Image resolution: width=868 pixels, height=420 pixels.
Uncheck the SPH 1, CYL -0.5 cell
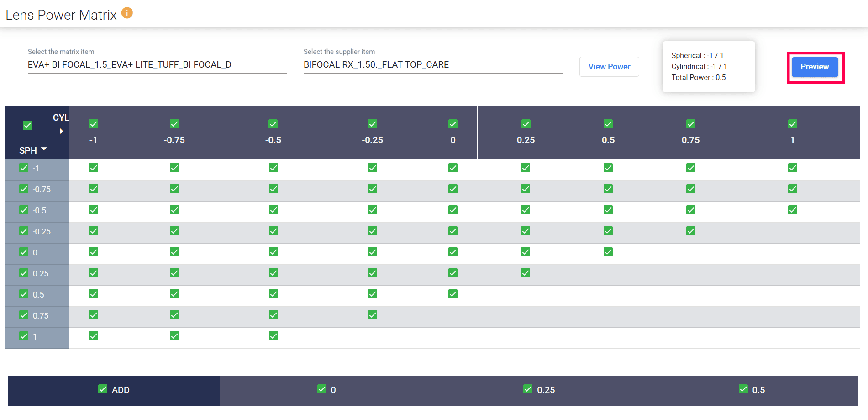(x=274, y=336)
